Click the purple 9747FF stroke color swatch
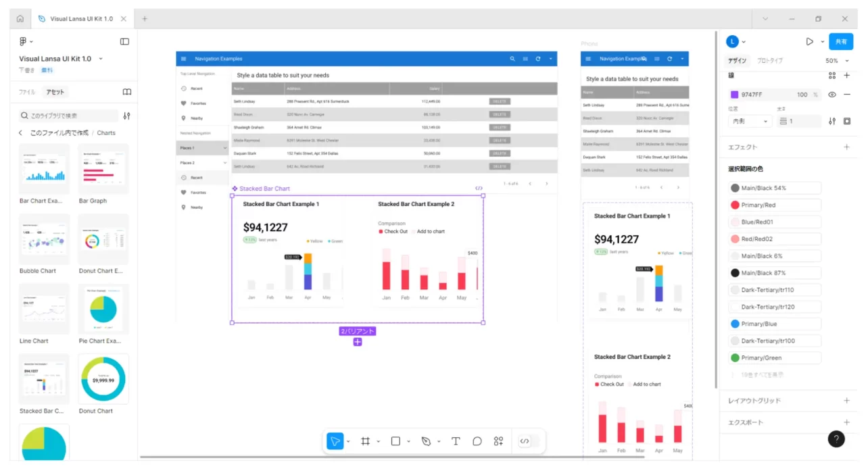Screen dimensions: 868x471 735,95
